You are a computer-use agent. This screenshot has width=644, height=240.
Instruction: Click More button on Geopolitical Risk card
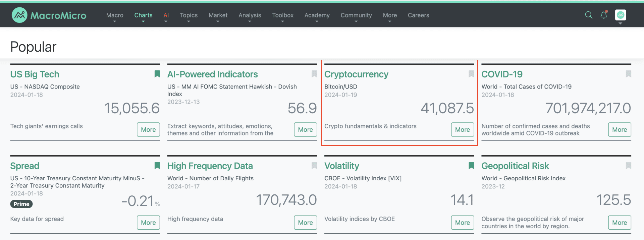[x=620, y=223]
